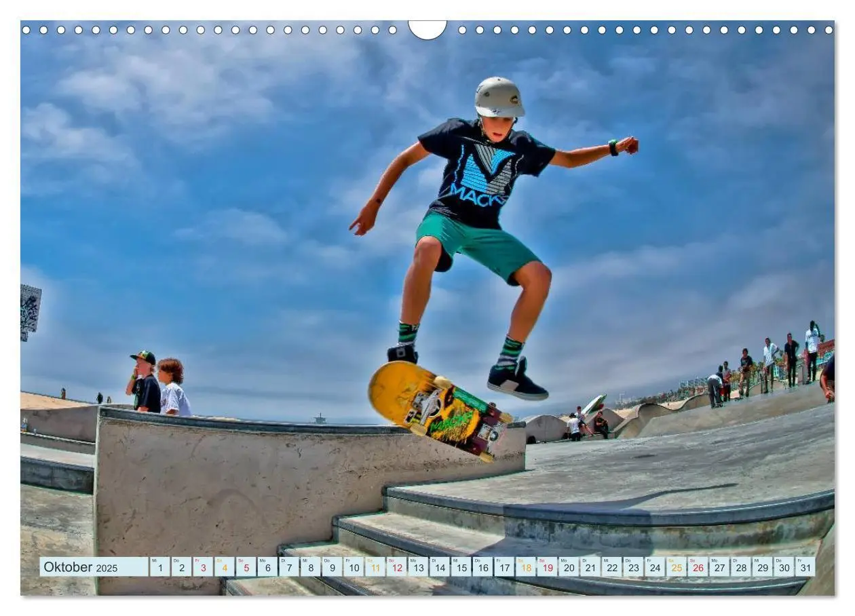Select day 10 in the date row
Viewport: 855px width, 616px height.
coord(354,567)
